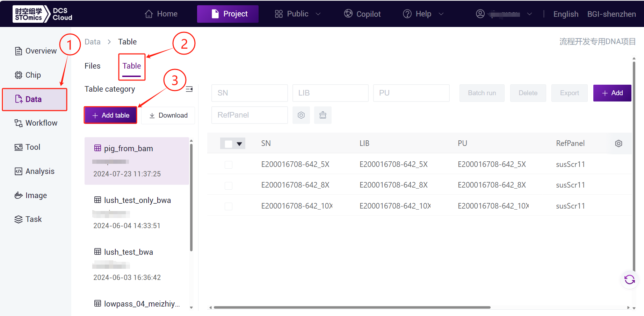Click the Batch run button
This screenshot has height=316, width=644.
[x=482, y=93]
